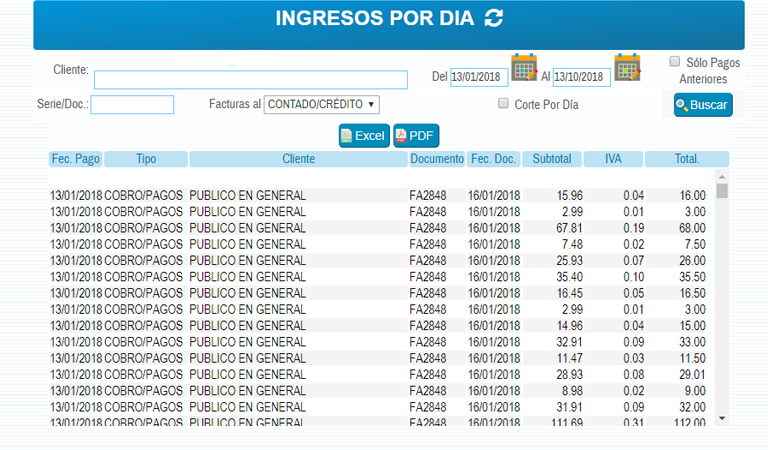The height and width of the screenshot is (450, 768).
Task: Enable the Sólo Pagos Anteriores checkbox
Action: [x=675, y=61]
